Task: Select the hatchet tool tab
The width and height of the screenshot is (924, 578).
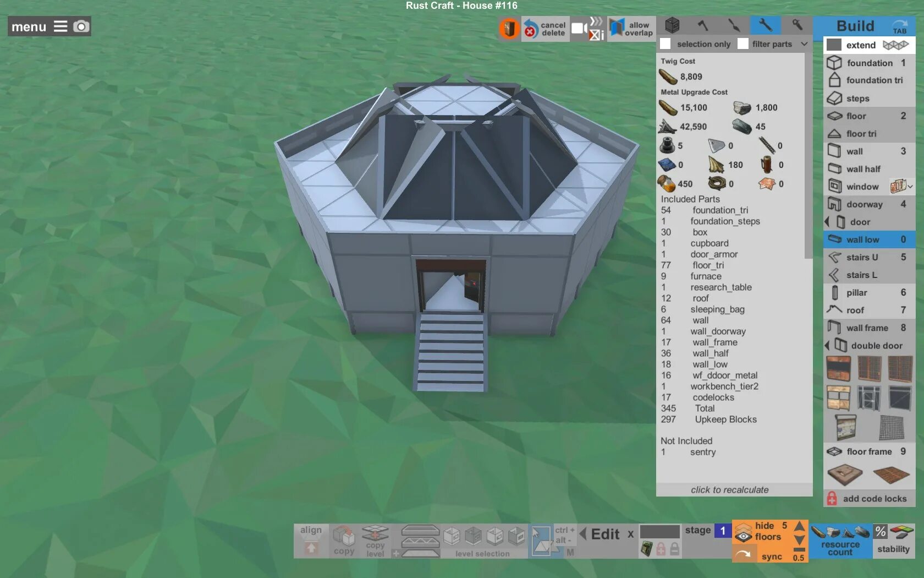Action: click(703, 25)
